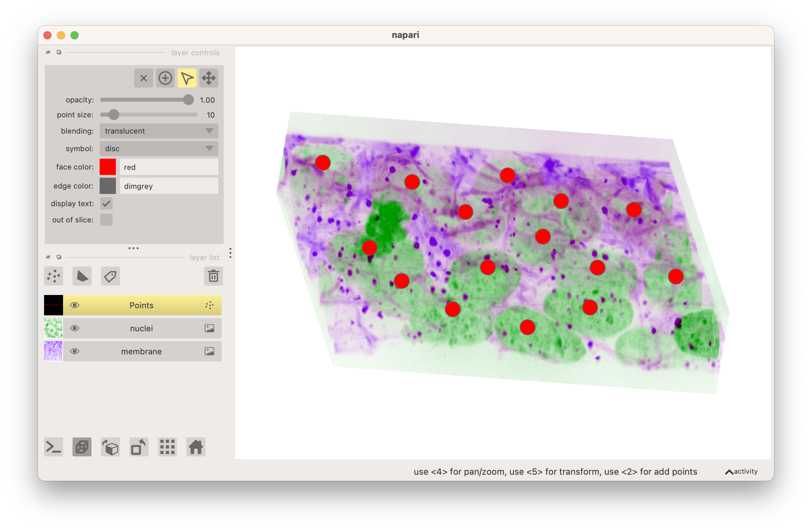Enable the out of slice option

click(106, 220)
